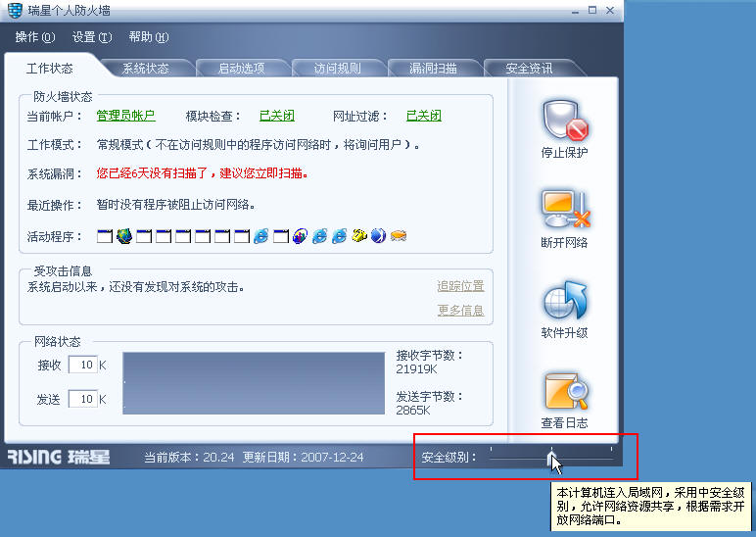Click 已关闭 link next to 模块检查

coord(277,116)
